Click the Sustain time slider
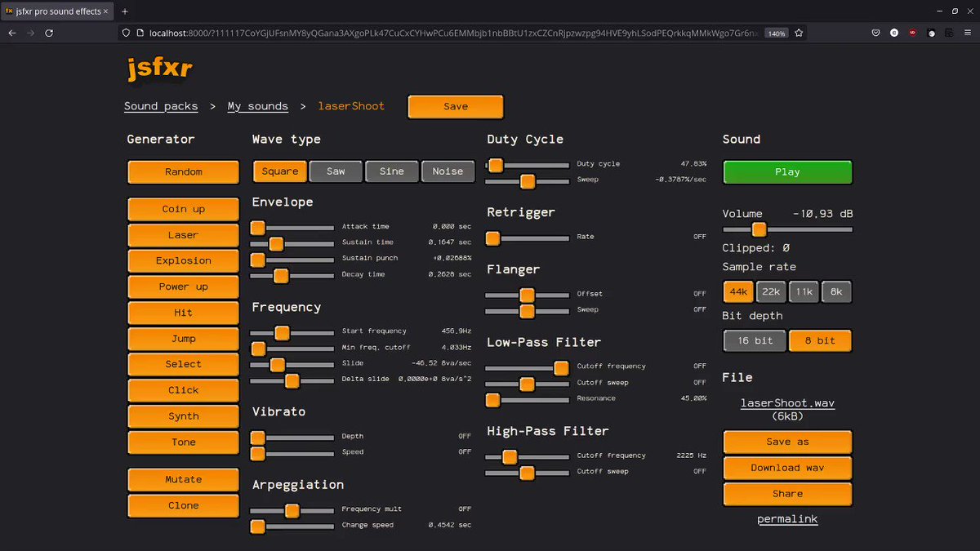This screenshot has width=980, height=551. pos(292,243)
